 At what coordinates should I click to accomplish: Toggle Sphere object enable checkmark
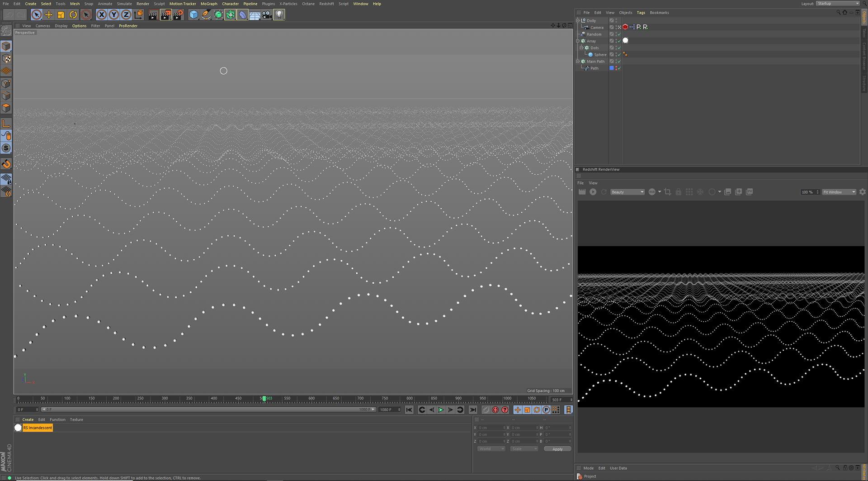619,54
